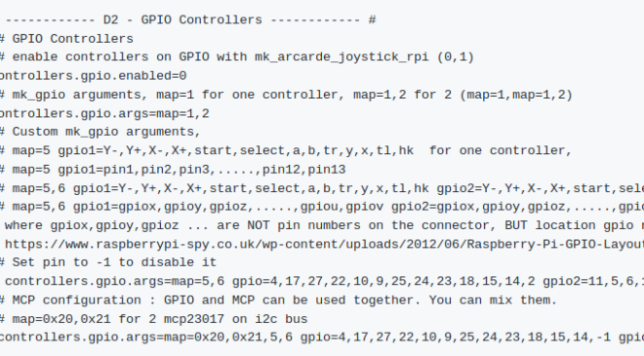Click the mk_gpio arguments map=1 comment

tap(286, 95)
